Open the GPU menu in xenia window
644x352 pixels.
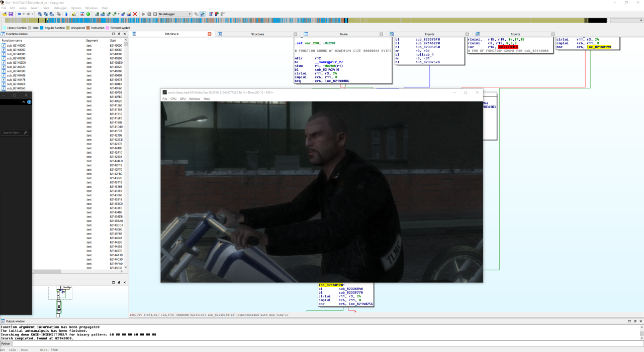182,99
